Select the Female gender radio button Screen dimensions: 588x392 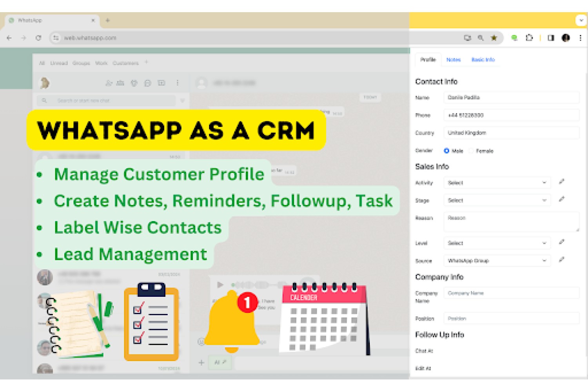click(x=472, y=151)
